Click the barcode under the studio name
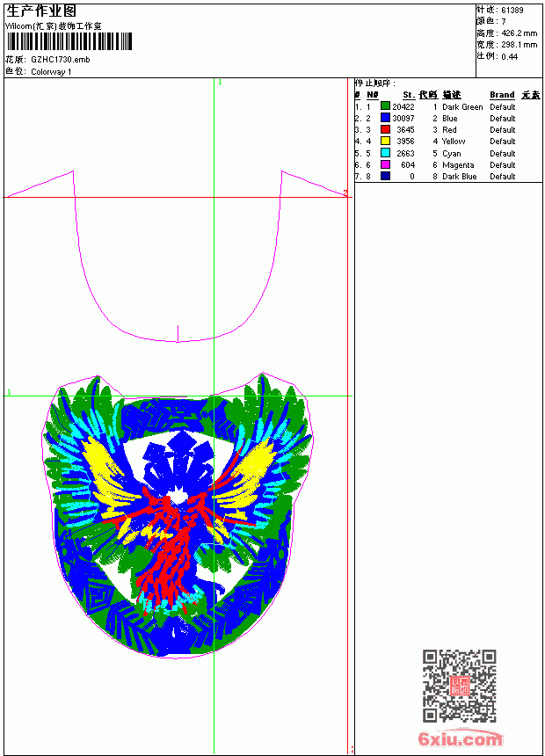 pos(69,41)
